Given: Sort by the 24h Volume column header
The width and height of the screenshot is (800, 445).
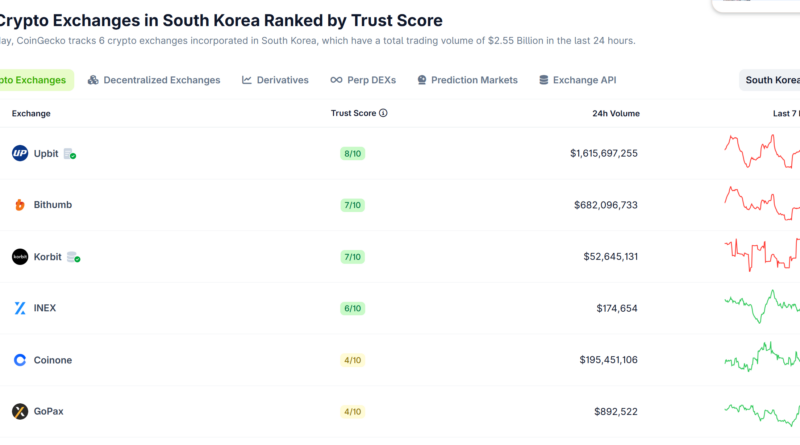Looking at the screenshot, I should click(615, 113).
